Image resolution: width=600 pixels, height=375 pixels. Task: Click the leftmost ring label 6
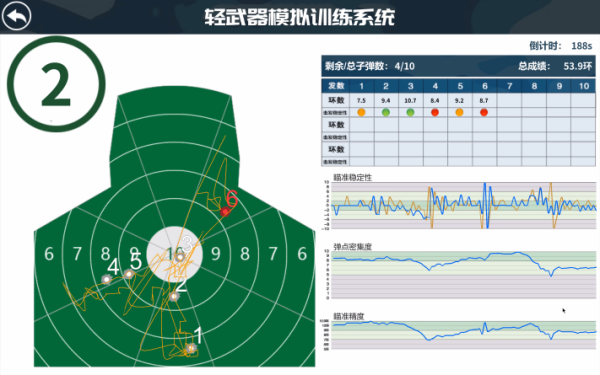point(49,254)
